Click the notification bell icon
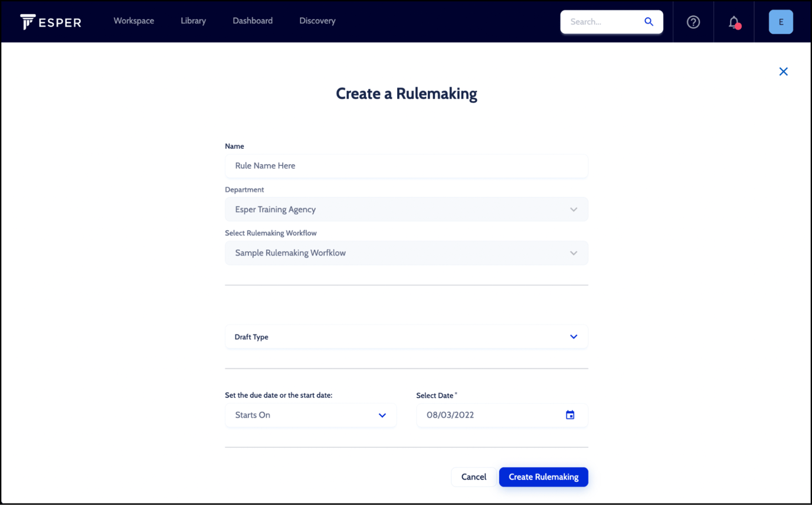Image resolution: width=812 pixels, height=505 pixels. click(x=733, y=22)
